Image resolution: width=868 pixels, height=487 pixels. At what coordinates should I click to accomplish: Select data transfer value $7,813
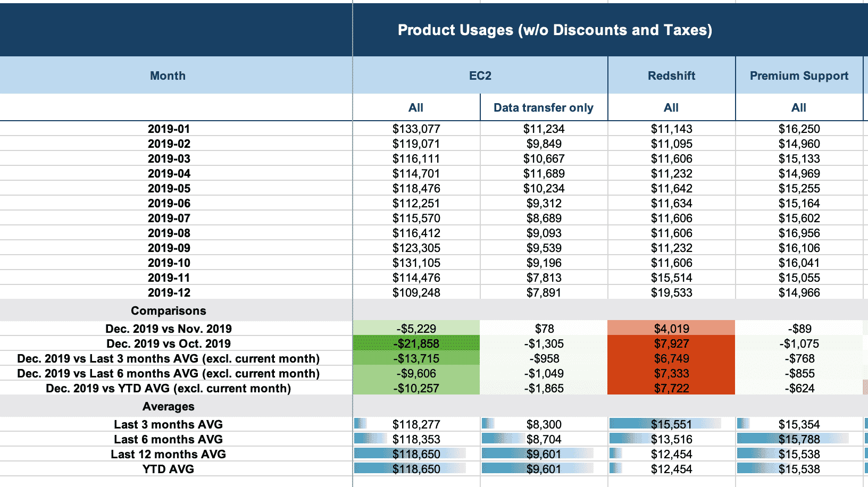pos(544,278)
